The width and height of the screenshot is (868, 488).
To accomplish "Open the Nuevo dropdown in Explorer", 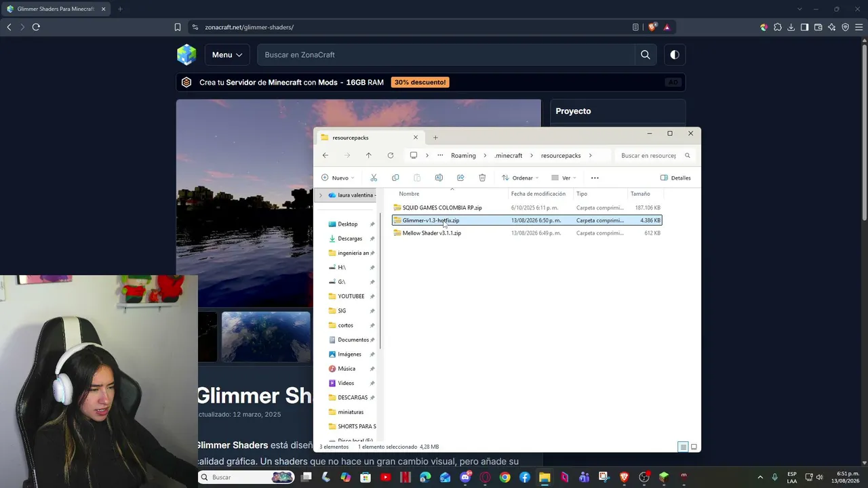I will (x=338, y=178).
